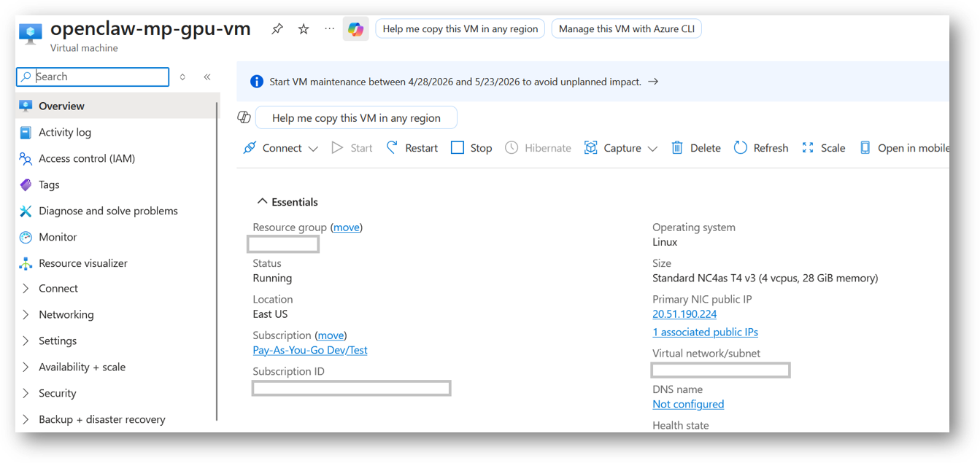
Task: Restart the virtual machine
Action: pyautogui.click(x=412, y=148)
